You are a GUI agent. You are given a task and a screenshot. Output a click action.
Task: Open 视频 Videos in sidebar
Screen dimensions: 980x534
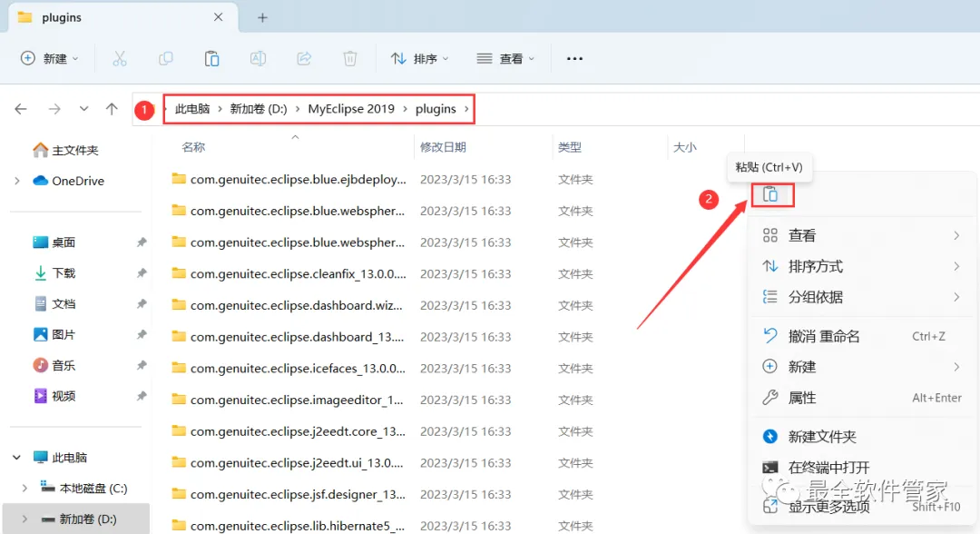(54, 396)
